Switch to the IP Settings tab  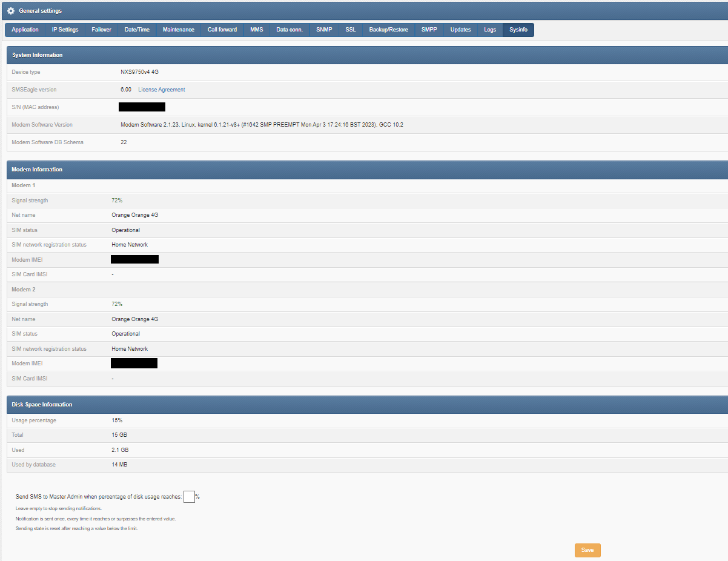point(65,30)
